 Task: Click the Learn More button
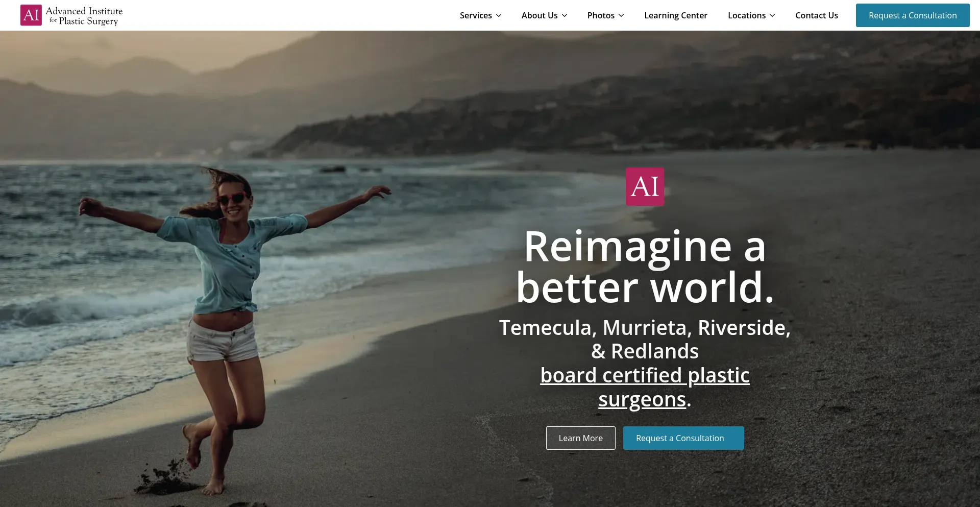coord(580,438)
